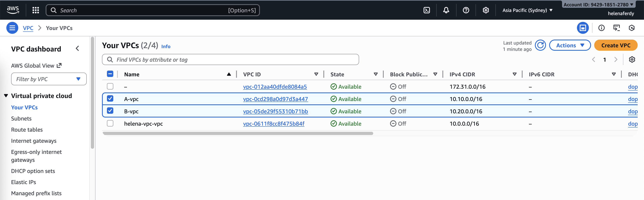Click the Find VPCs search field

(x=230, y=60)
